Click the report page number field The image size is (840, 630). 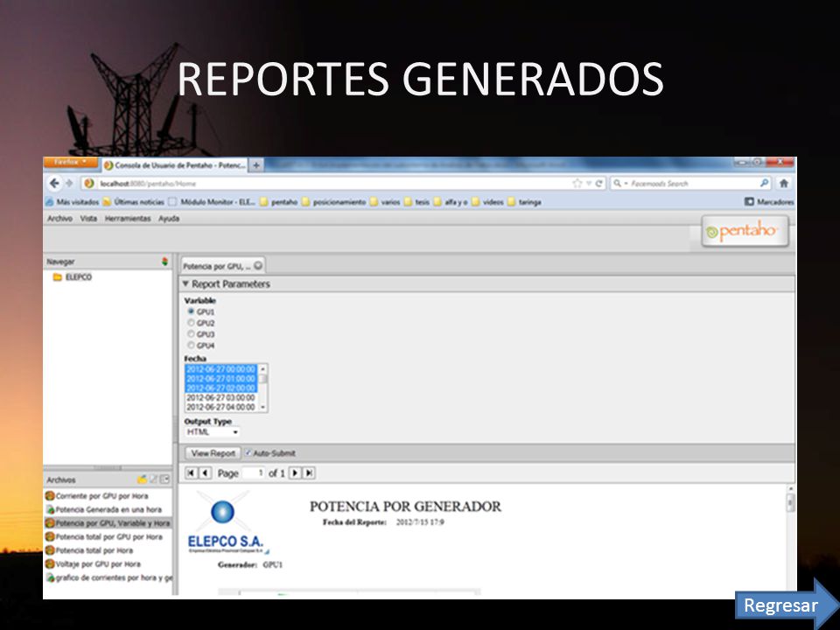[x=254, y=473]
